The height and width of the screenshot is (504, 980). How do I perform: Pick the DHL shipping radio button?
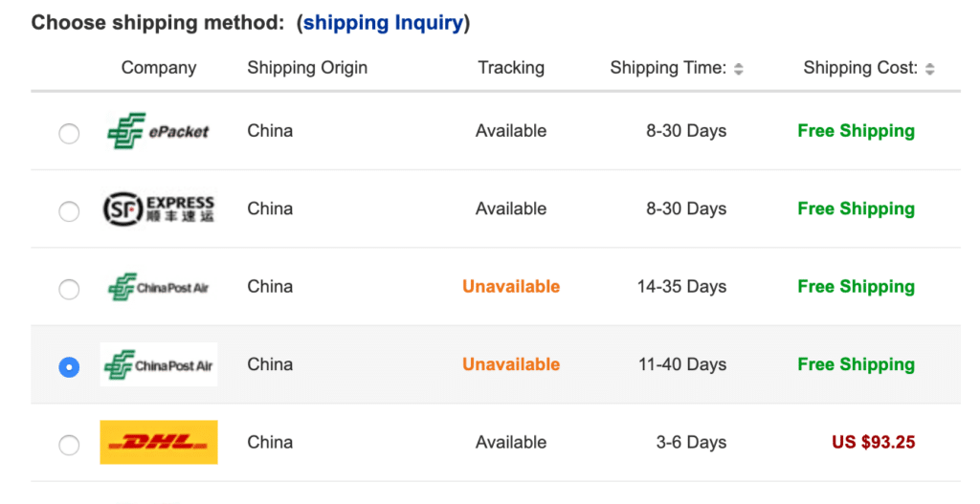[69, 445]
